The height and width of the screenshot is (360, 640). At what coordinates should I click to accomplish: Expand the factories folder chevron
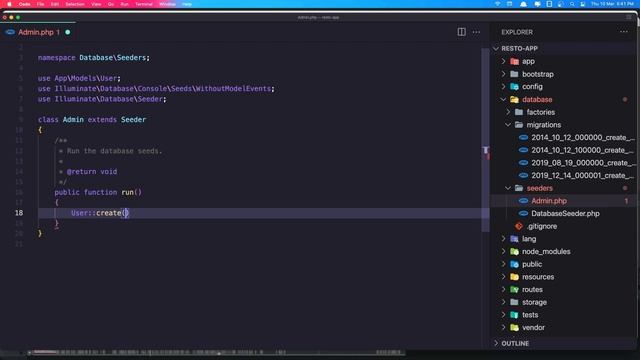coord(508,112)
